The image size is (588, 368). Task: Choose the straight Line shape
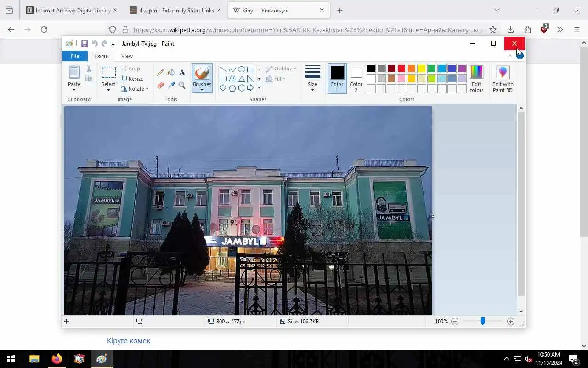coord(223,69)
